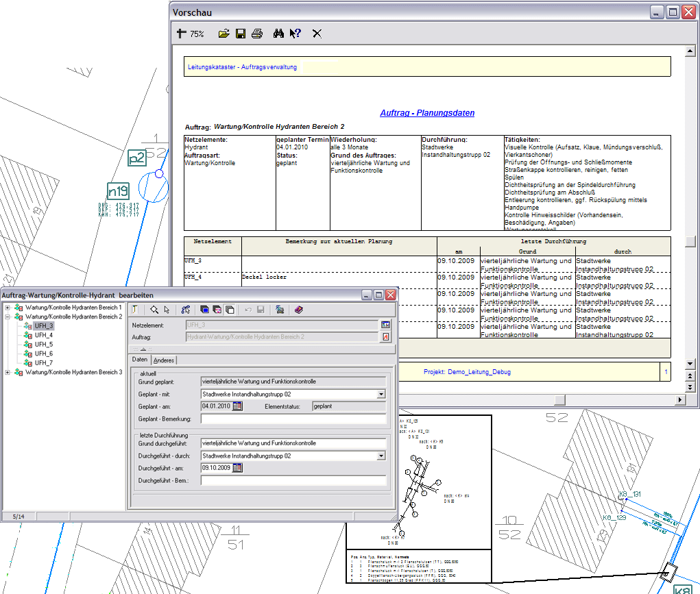The image size is (700, 594).
Task: Print the Auftrag preview report
Action: (x=257, y=34)
